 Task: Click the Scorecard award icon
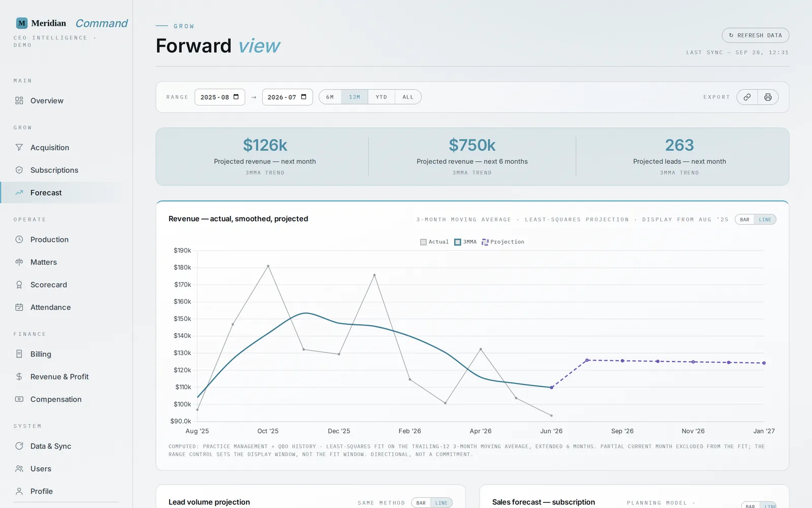[19, 284]
